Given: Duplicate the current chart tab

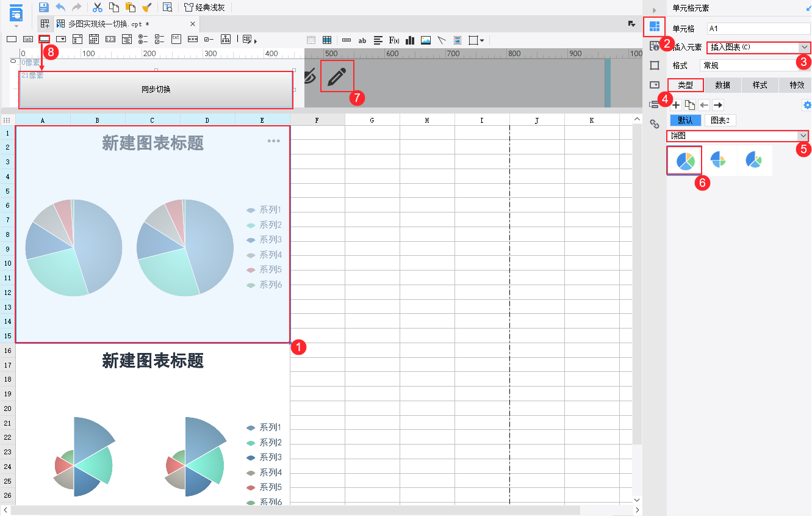Looking at the screenshot, I should coord(690,105).
